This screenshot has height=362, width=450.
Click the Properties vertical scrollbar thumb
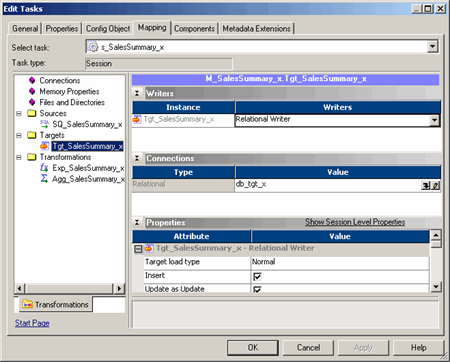click(x=436, y=244)
